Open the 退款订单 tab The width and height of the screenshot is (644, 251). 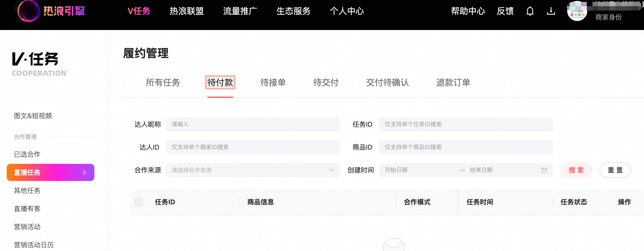pos(453,82)
